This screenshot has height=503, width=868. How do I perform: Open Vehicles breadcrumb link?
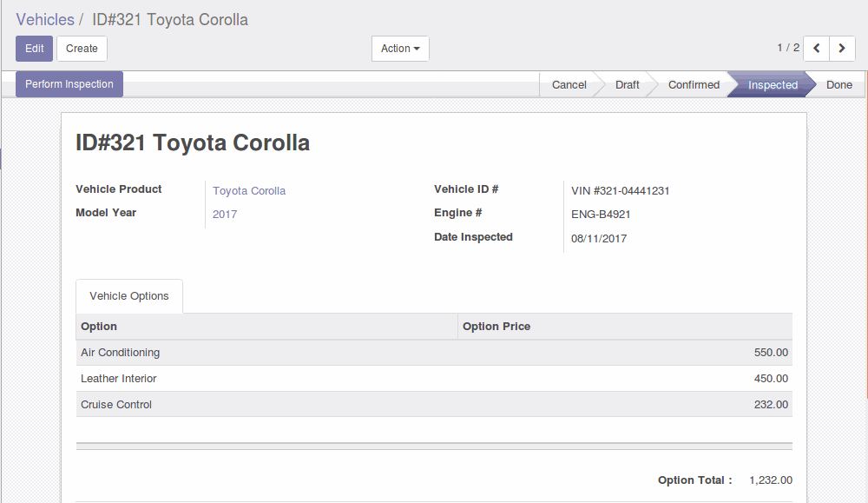45,19
